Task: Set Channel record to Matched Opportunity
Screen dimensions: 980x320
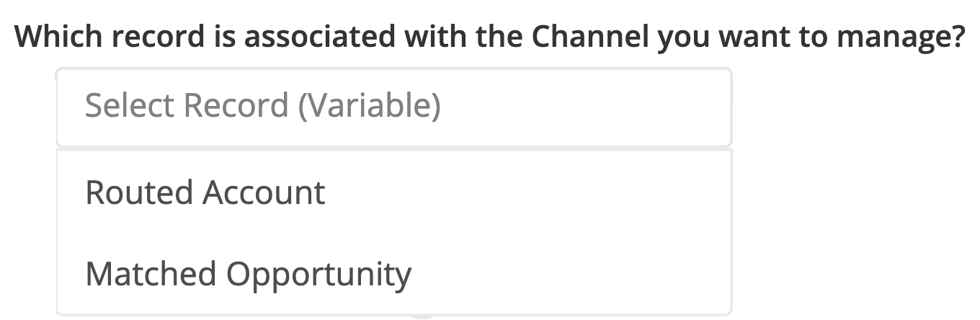Action: pyautogui.click(x=249, y=275)
